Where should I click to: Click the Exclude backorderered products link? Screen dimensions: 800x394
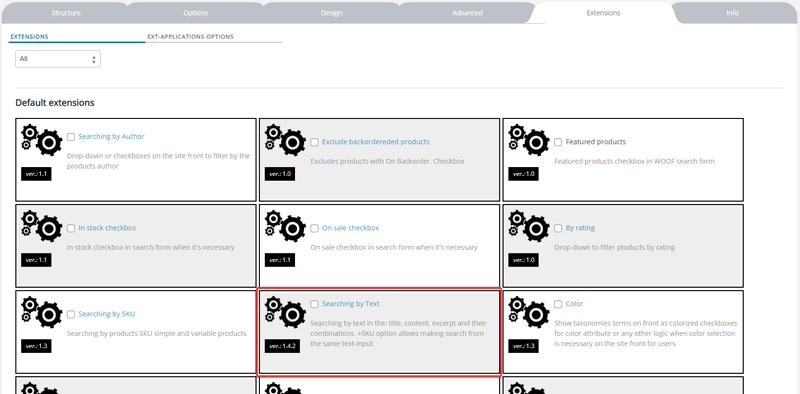click(376, 142)
